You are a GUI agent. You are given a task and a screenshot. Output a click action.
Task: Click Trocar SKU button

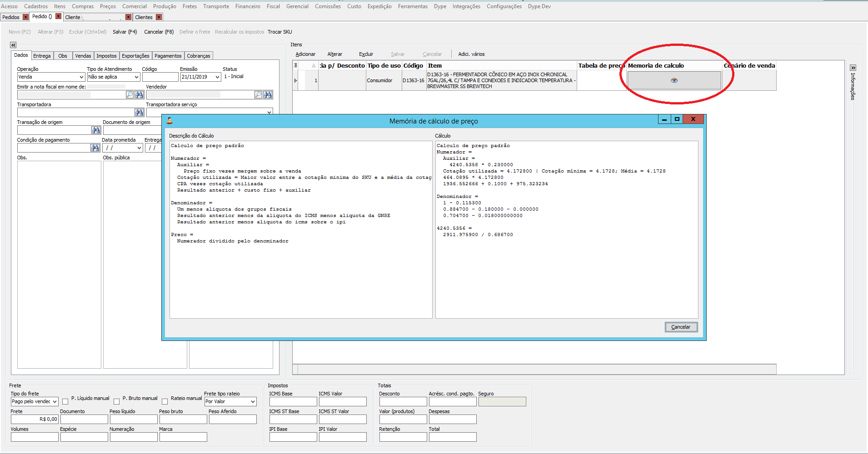tap(280, 32)
